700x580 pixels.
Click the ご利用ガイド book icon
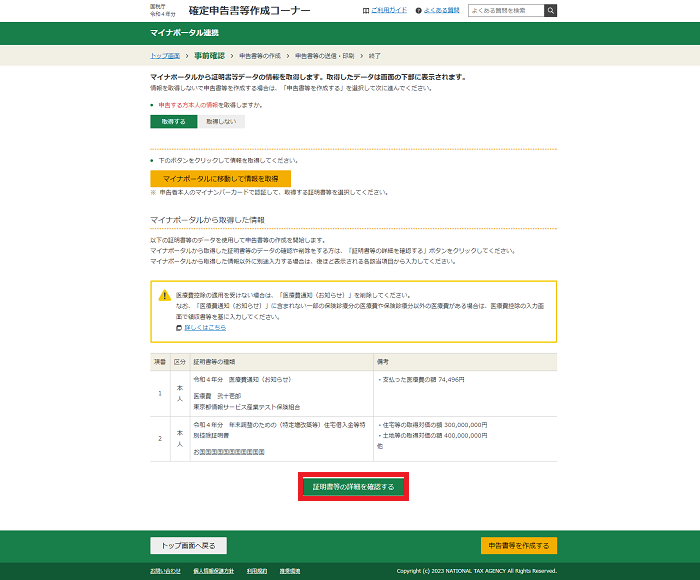tap(365, 10)
